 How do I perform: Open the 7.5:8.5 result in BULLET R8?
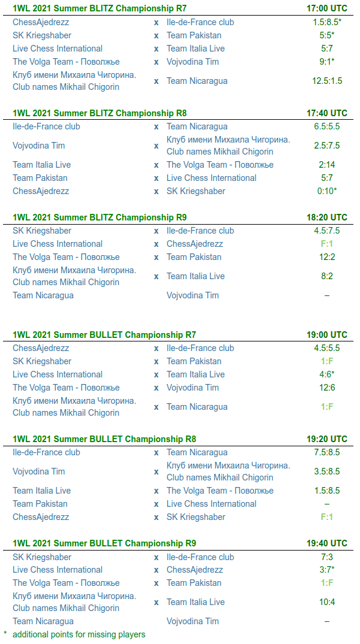click(327, 452)
